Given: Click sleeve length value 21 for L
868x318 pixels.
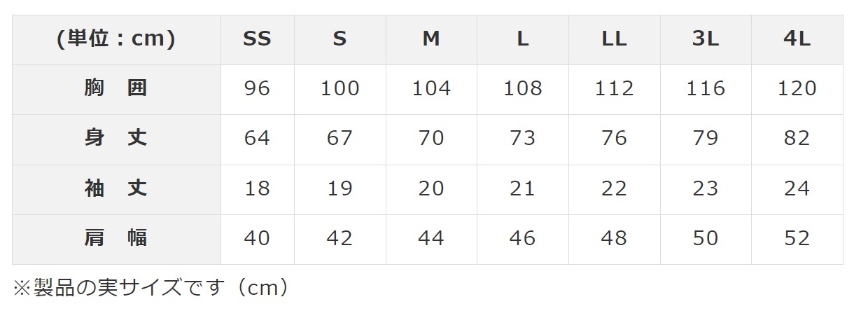Looking at the screenshot, I should click(522, 188).
